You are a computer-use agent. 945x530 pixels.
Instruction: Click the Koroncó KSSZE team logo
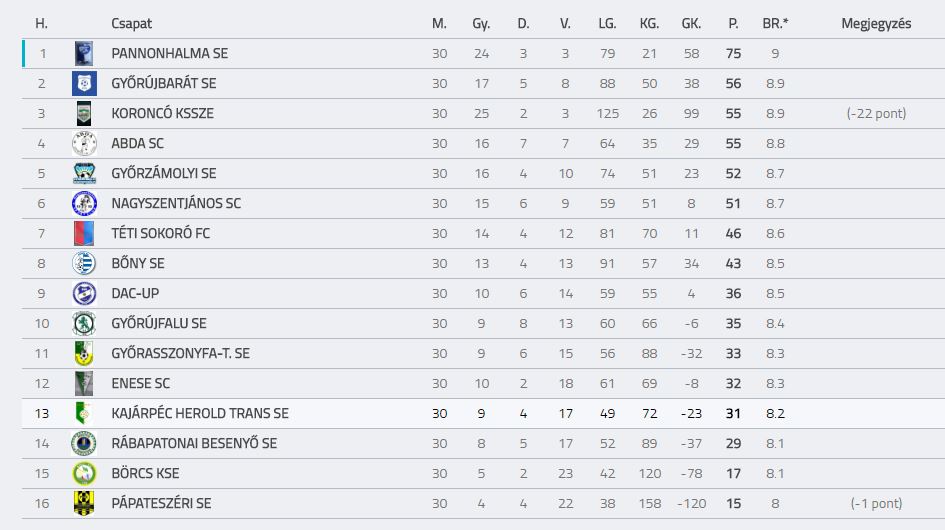point(84,113)
